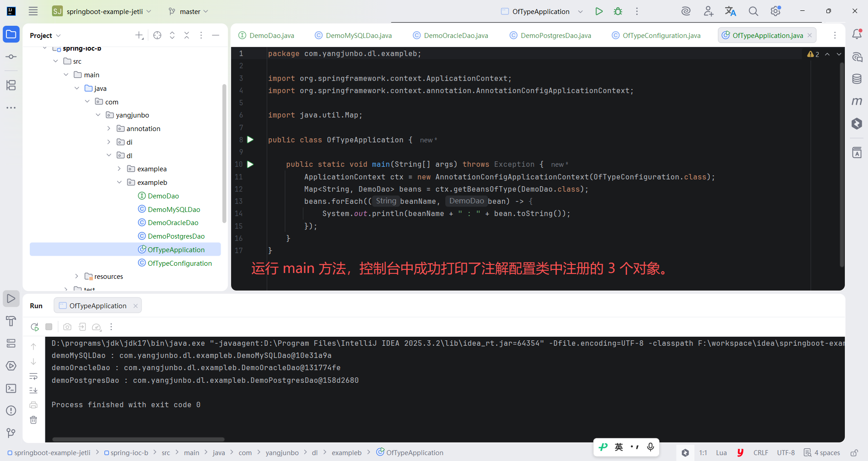Open Code With Me add-user icon
Viewport: 868px width, 461px height.
coord(708,11)
